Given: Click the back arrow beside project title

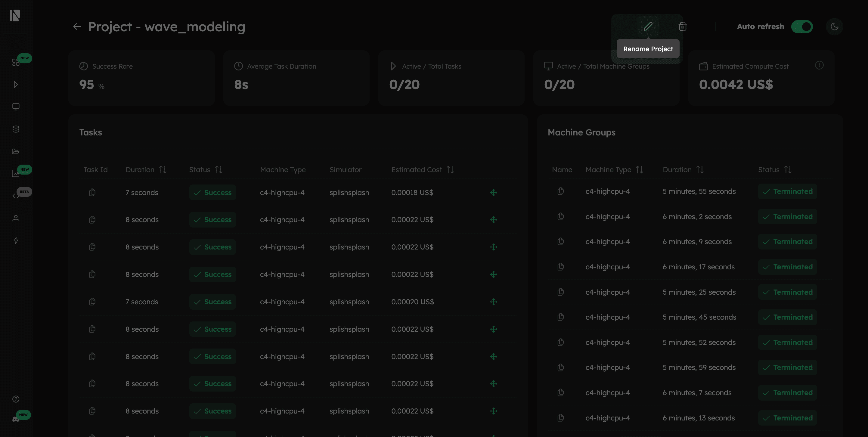Looking at the screenshot, I should point(77,26).
